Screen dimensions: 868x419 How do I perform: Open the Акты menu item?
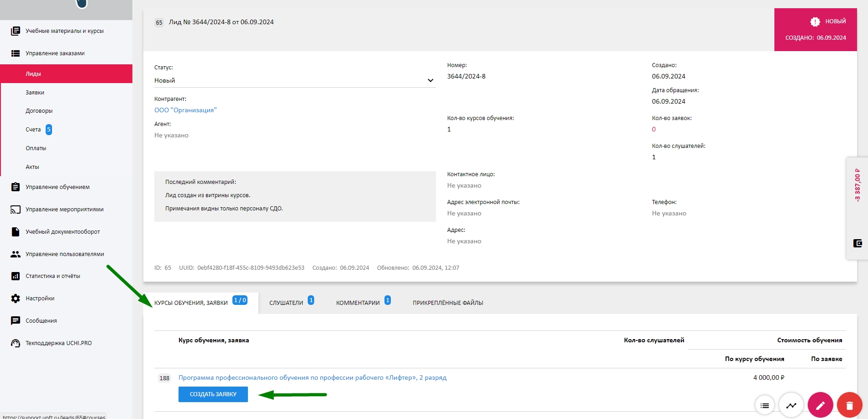[67, 167]
